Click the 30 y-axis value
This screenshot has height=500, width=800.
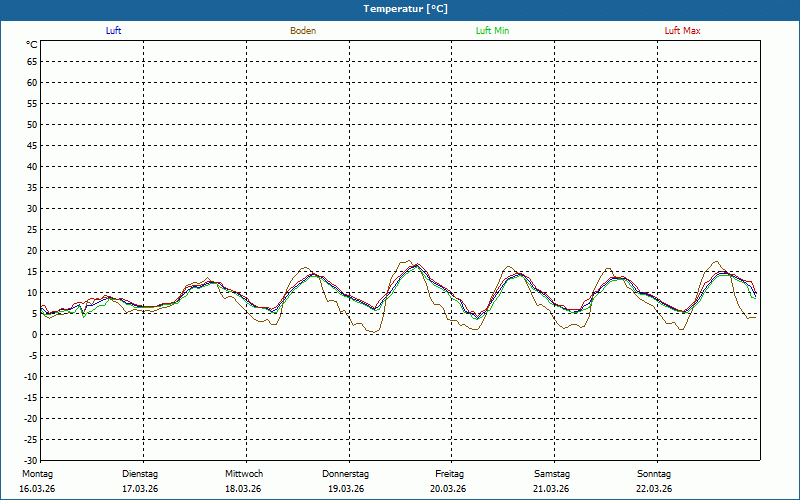point(32,209)
